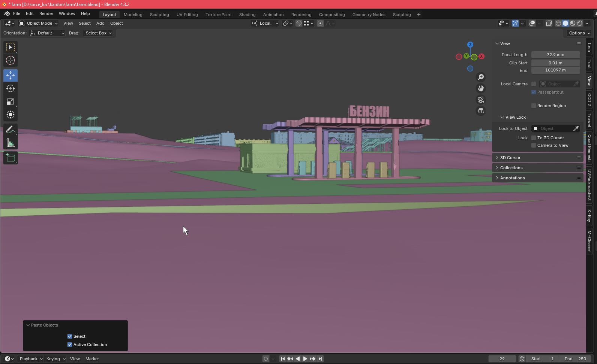
Task: Enable Render Region checkbox
Action: click(534, 106)
